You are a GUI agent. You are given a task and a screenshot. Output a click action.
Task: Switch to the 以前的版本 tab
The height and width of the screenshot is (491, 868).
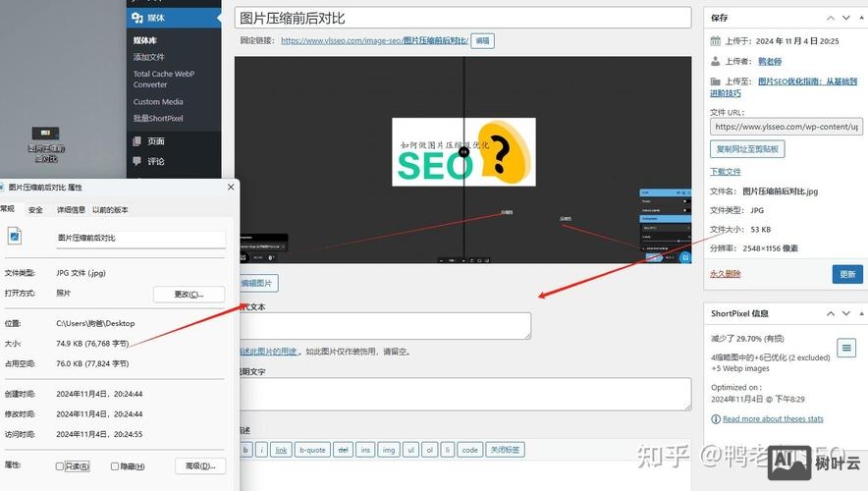110,210
